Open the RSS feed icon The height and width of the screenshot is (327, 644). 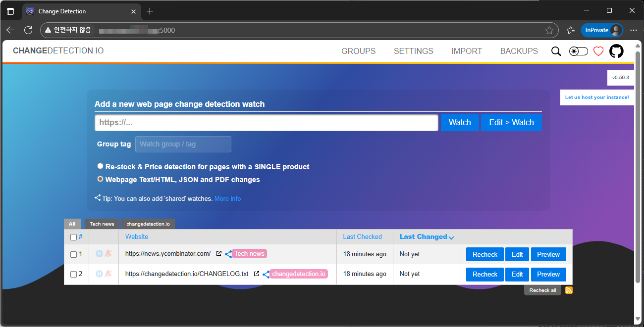(569, 290)
